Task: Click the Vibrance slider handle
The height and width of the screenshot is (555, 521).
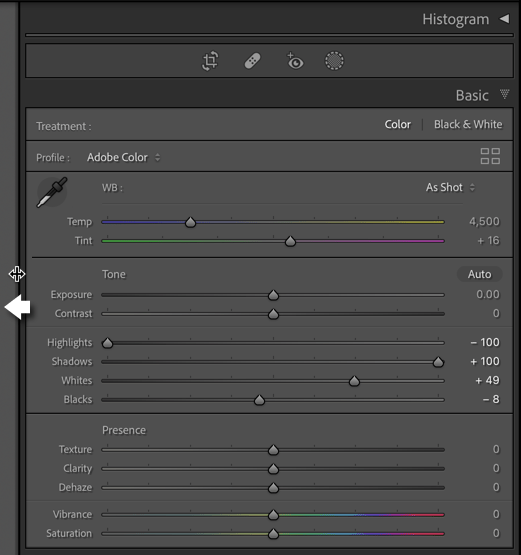Action: pyautogui.click(x=273, y=515)
